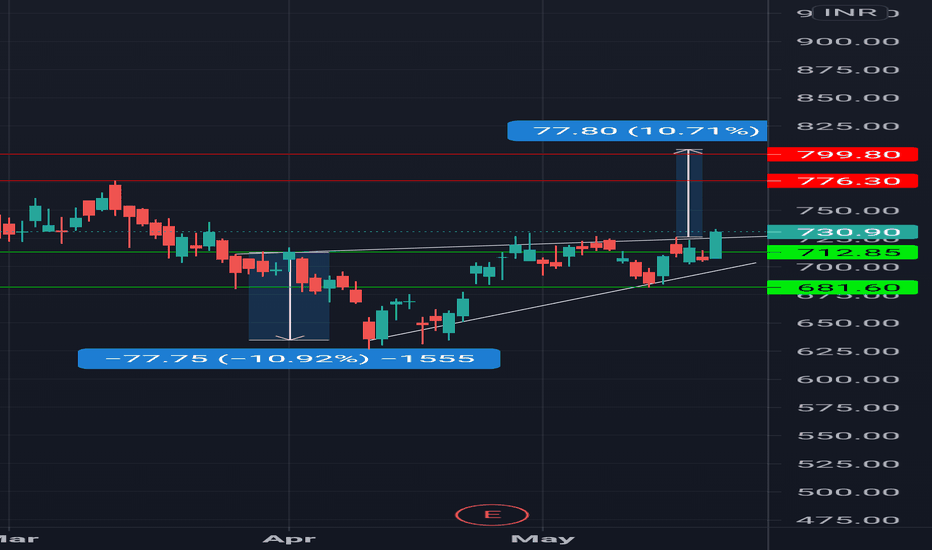The height and width of the screenshot is (550, 932).
Task: Open the INR currency selector
Action: 851,12
